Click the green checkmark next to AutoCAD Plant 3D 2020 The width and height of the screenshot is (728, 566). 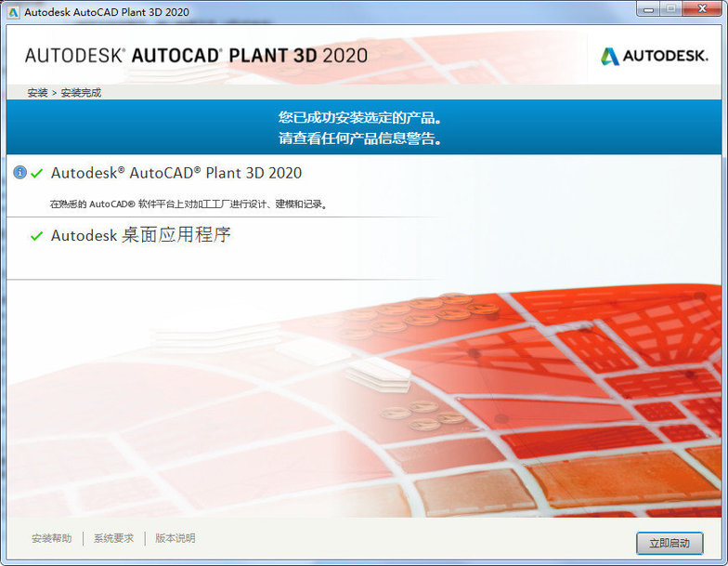(37, 173)
